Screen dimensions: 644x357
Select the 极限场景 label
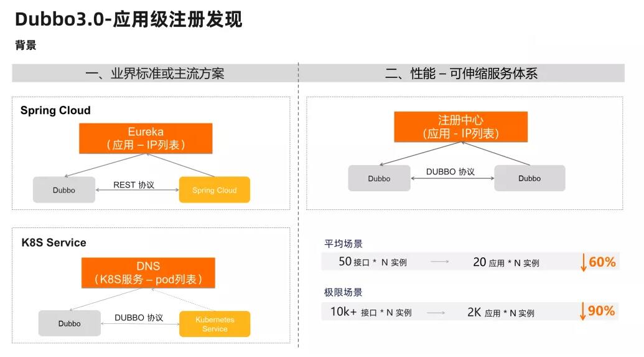[x=343, y=292]
